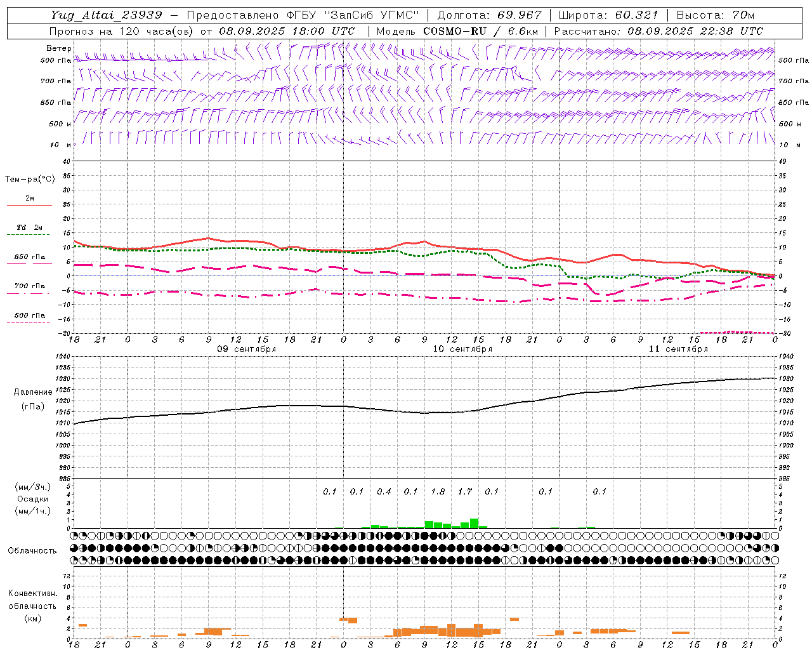Viewport: 812px width, 650px height.
Task: Click the '850 гПа' temperature legend entry
Action: (x=29, y=257)
